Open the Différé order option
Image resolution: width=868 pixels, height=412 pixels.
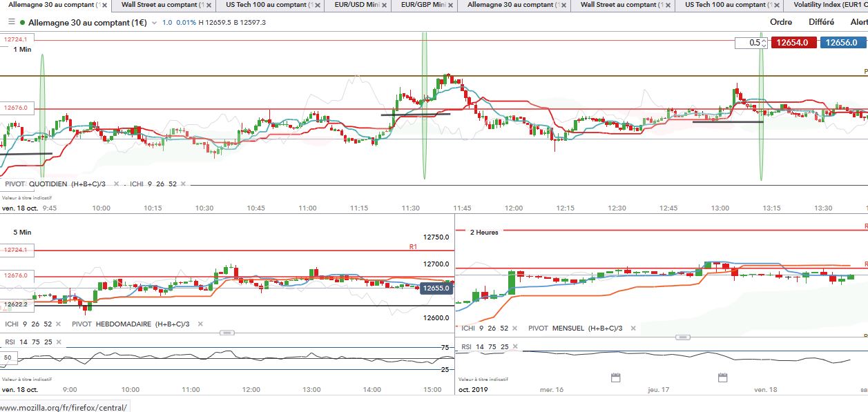821,22
